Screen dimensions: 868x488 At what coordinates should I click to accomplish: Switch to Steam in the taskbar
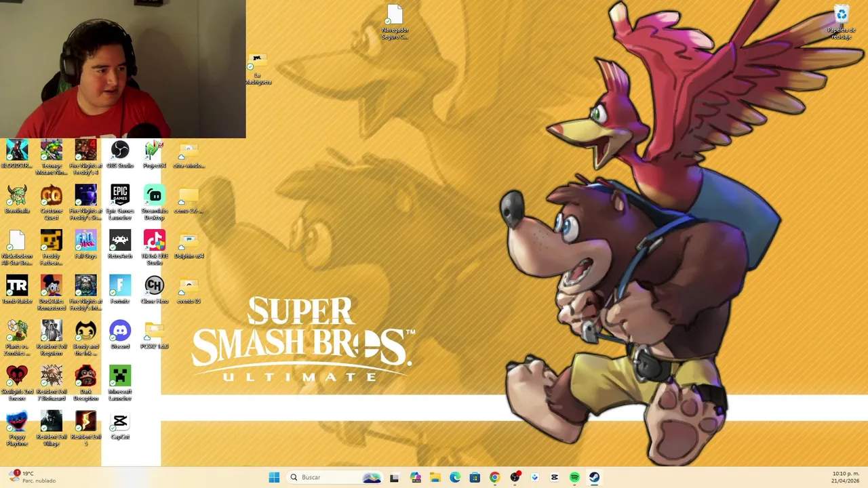click(x=595, y=477)
